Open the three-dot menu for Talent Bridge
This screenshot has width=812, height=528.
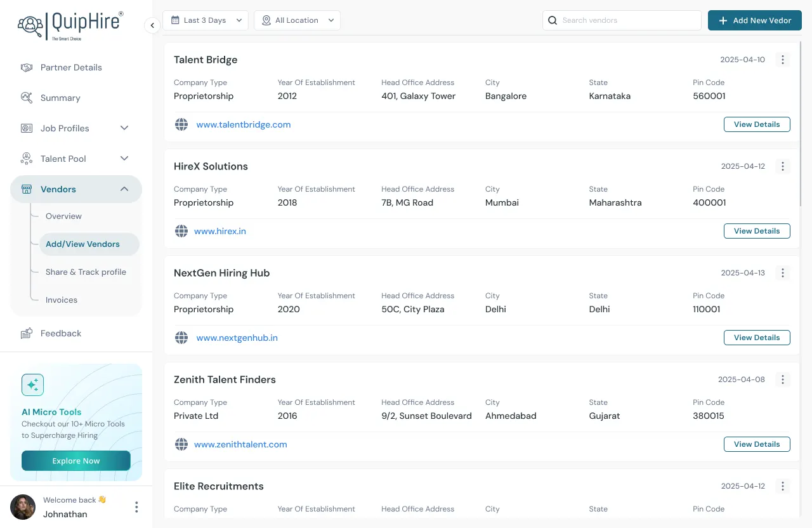[783, 60]
